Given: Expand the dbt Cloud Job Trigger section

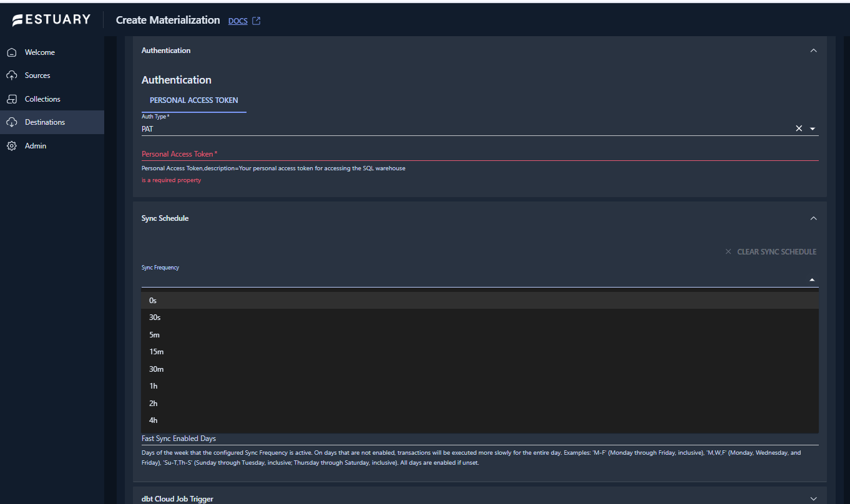Looking at the screenshot, I should [813, 498].
